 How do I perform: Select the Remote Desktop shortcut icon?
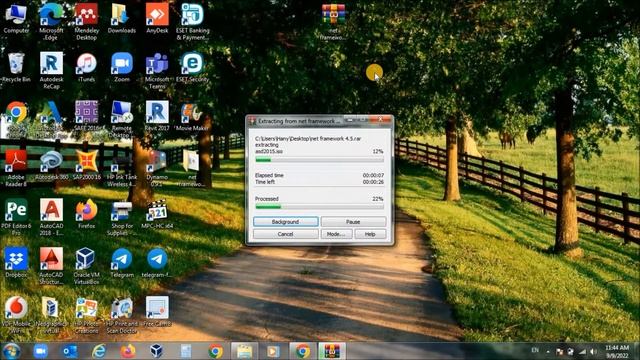[x=122, y=119]
